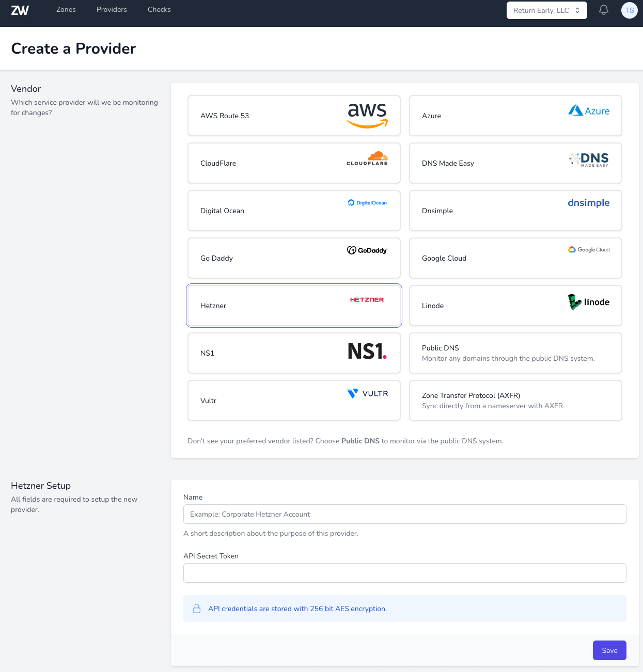
Task: Click the Azure logo
Action: pyautogui.click(x=589, y=110)
